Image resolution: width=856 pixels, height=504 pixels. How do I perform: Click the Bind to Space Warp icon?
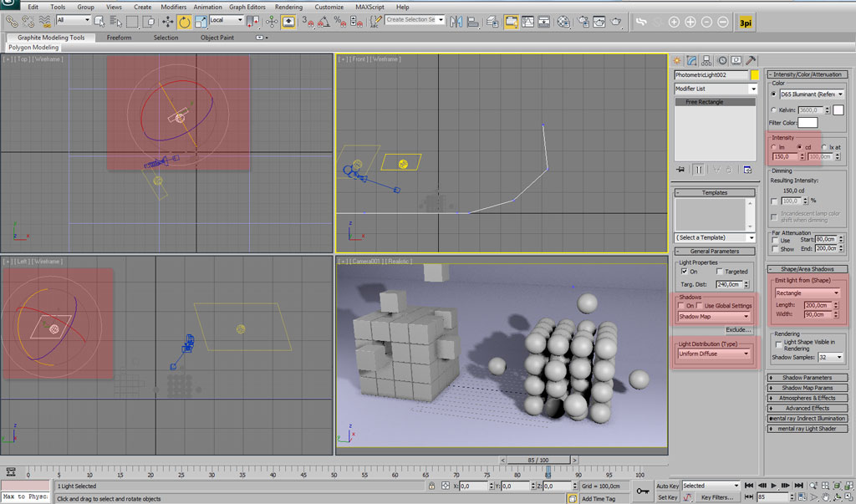click(45, 22)
